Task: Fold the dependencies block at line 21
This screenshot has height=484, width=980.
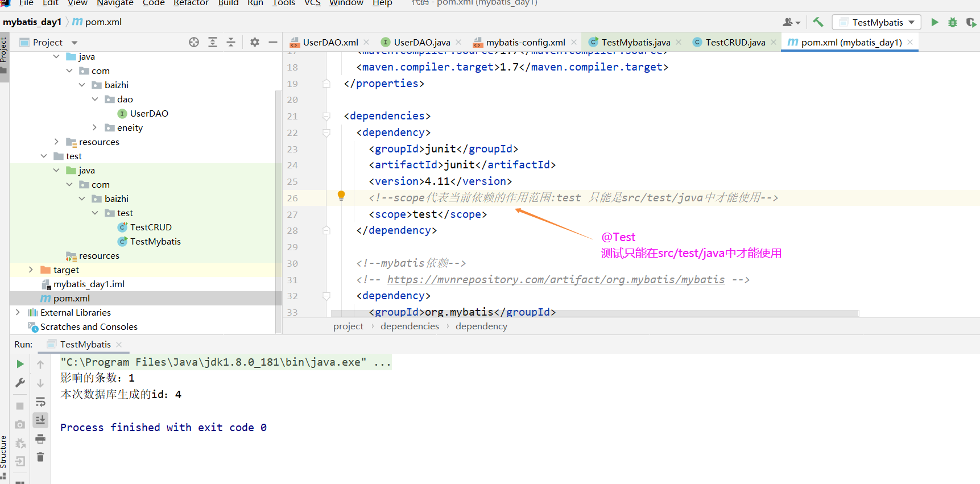Action: point(326,116)
